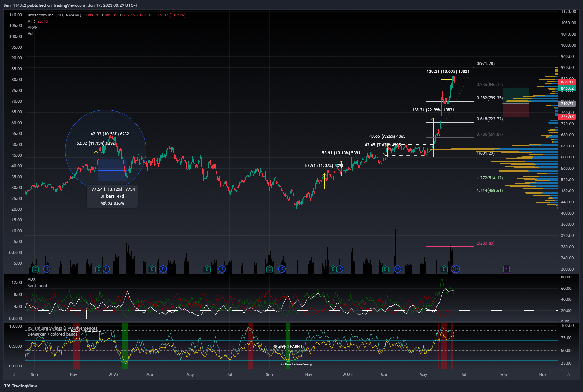Screen dimensions: 583x392
Task: Click the pink 2(280.80) Fibonacci label
Action: click(x=486, y=243)
